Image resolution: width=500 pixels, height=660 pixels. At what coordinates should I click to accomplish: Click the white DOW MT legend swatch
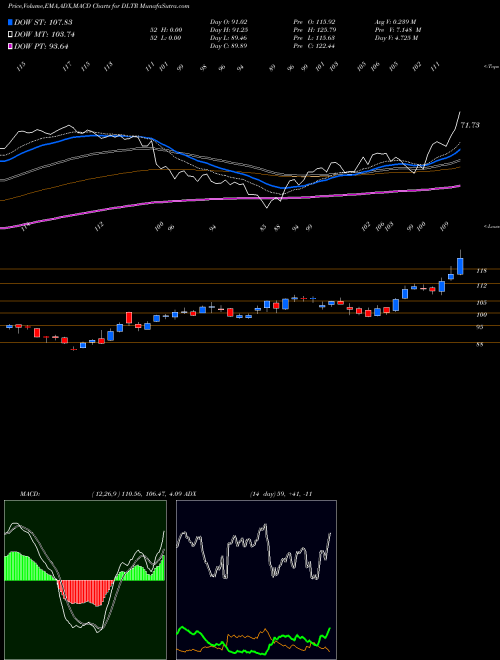click(10, 35)
